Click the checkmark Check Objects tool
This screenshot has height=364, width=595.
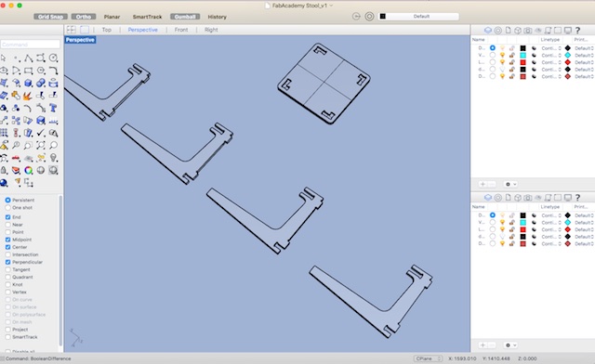click(x=41, y=133)
